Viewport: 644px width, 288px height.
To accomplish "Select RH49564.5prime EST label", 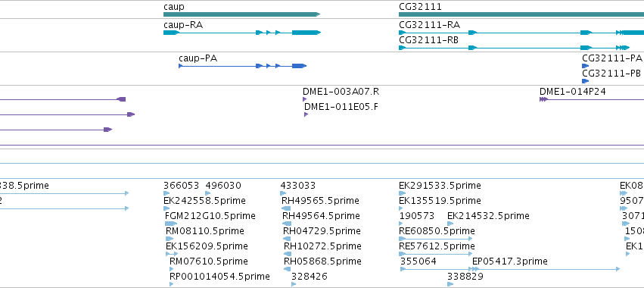I will 321,215.
